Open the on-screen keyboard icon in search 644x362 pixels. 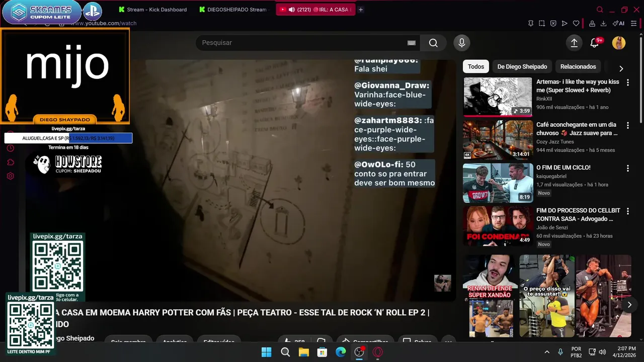(412, 43)
